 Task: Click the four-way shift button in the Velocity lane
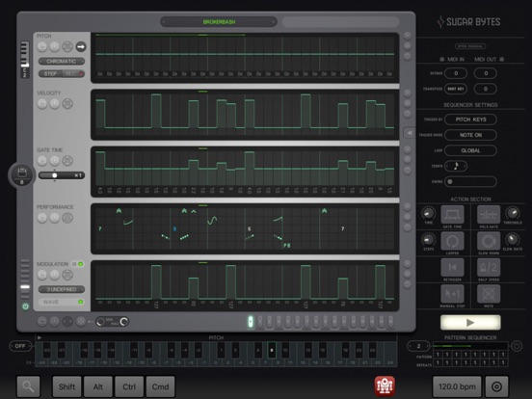pos(67,103)
